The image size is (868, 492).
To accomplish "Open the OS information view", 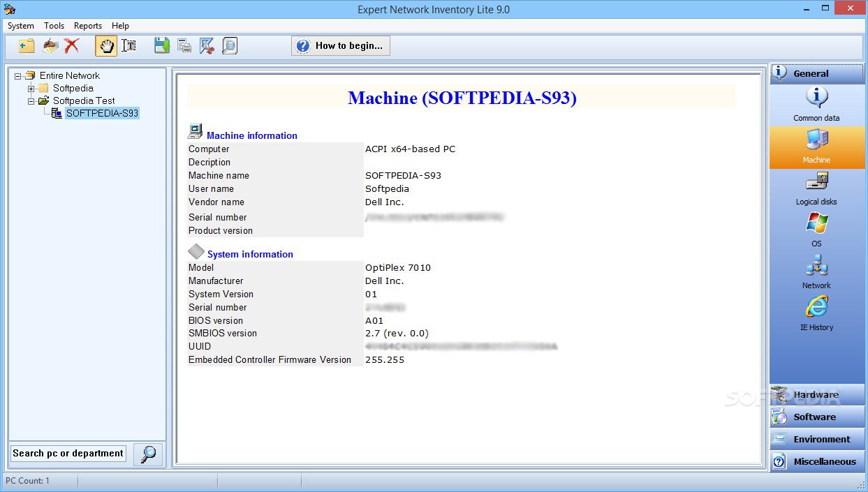I will (816, 230).
